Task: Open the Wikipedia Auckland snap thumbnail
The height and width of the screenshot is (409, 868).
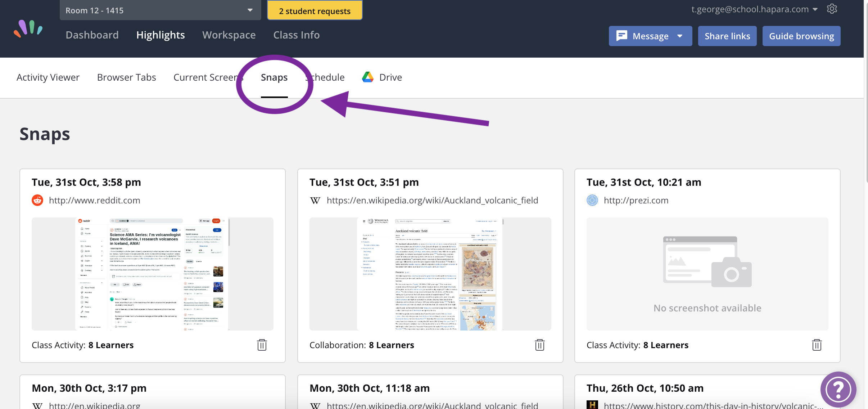Action: pos(430,274)
